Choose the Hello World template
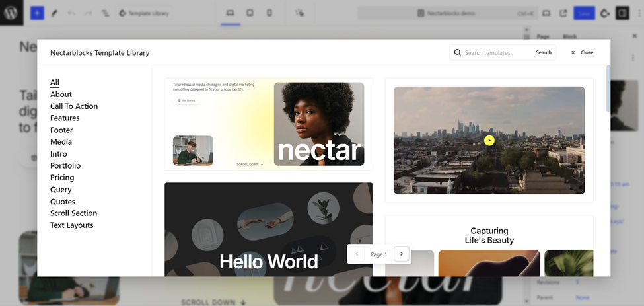Screen dimensions: 644x306 pos(269,229)
